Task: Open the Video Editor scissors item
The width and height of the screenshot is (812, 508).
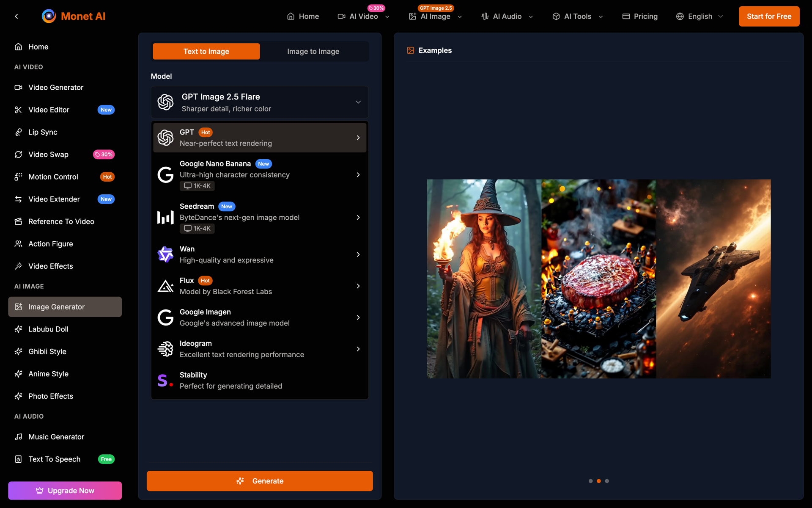Action: click(65, 110)
